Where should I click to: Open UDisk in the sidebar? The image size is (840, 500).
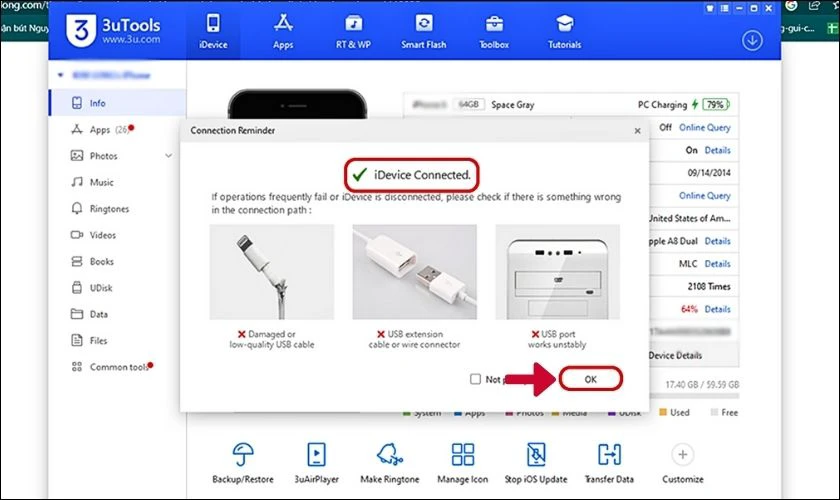point(118,288)
